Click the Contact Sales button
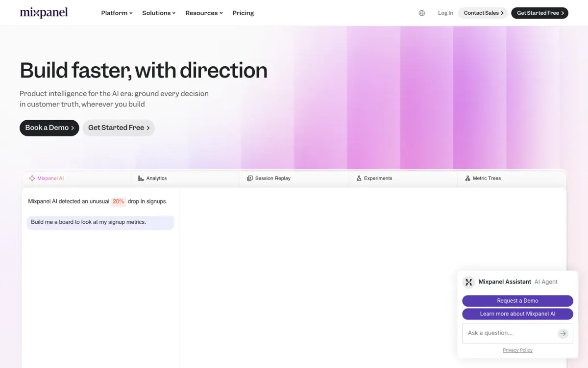The height and width of the screenshot is (368, 588). [x=484, y=13]
